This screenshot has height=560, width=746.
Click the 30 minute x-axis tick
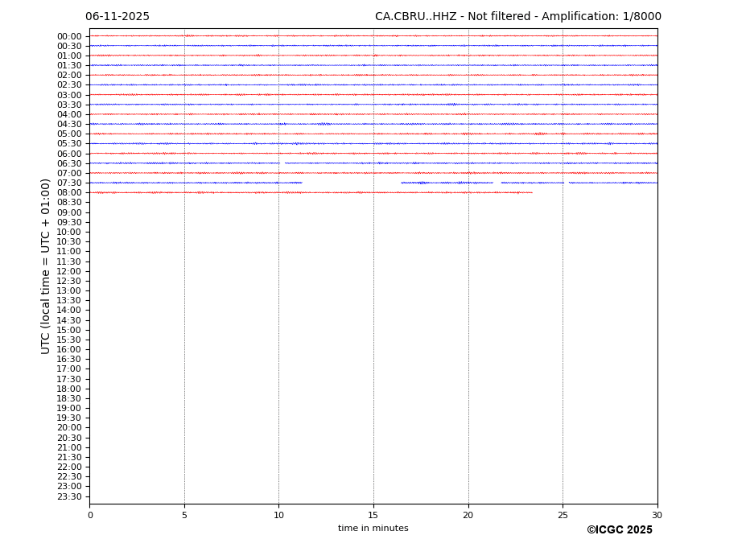(x=657, y=516)
